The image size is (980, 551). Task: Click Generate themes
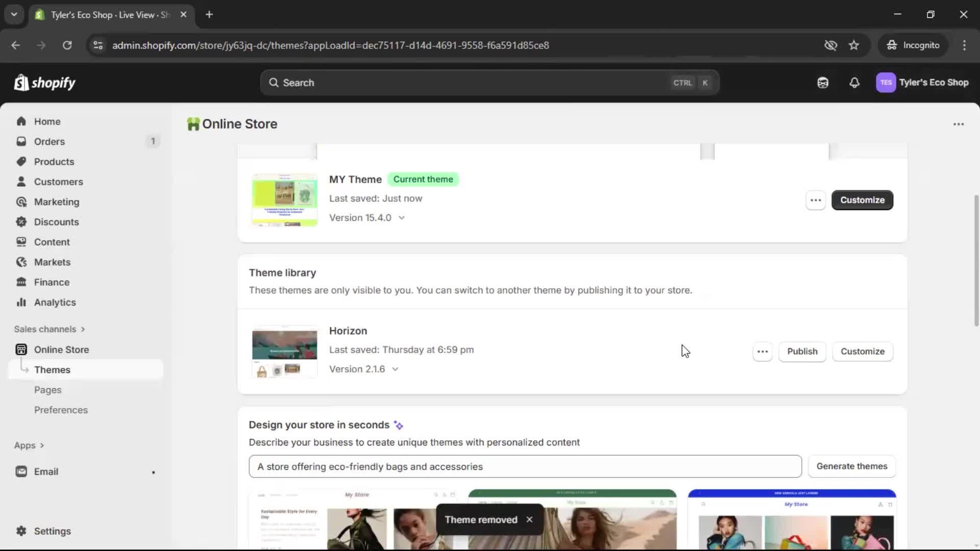(x=852, y=466)
